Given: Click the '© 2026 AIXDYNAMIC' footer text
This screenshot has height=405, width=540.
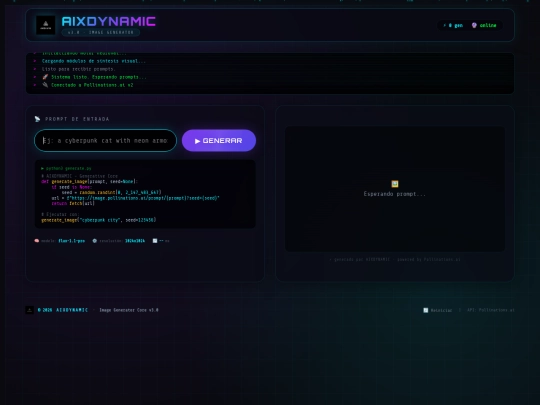Looking at the screenshot, I should tap(63, 310).
